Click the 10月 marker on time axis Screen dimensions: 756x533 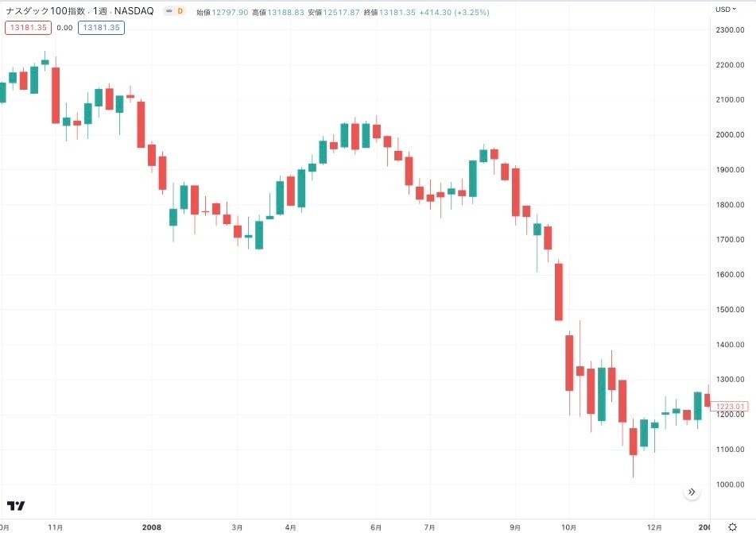(568, 526)
